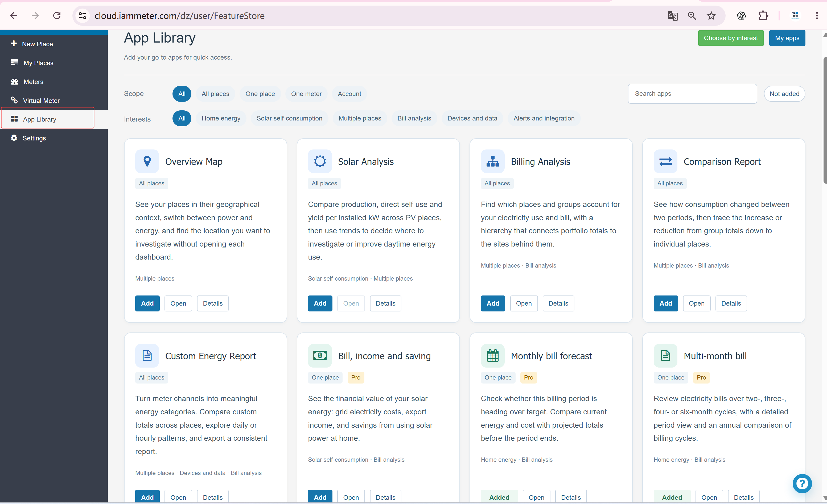The image size is (827, 504).
Task: Click the Meters gauge icon
Action: pos(14,81)
